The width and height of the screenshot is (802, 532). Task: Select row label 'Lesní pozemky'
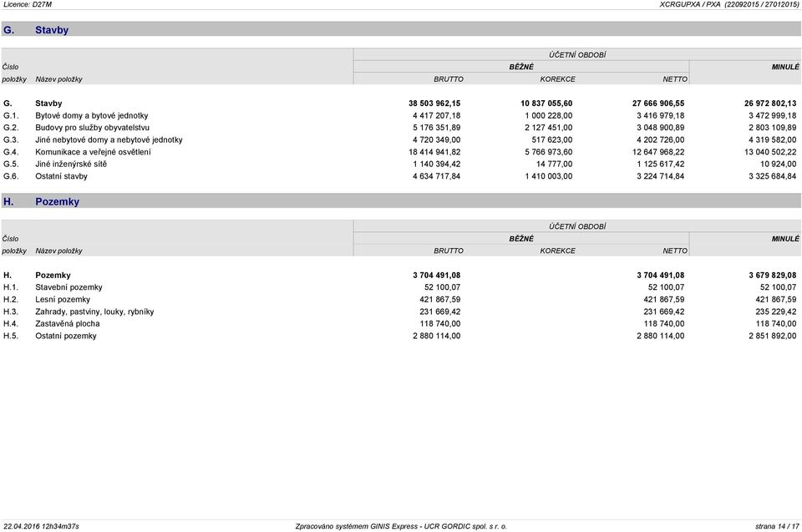point(63,300)
